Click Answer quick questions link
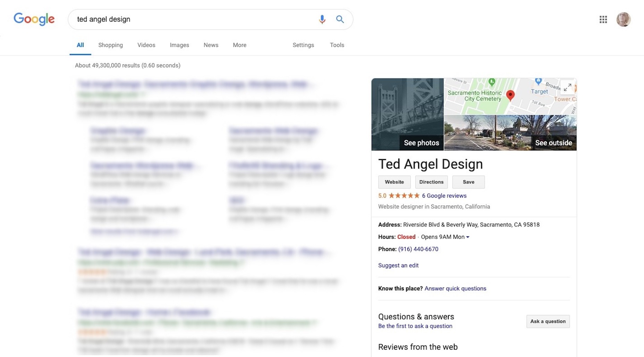644x357 pixels. tap(455, 289)
